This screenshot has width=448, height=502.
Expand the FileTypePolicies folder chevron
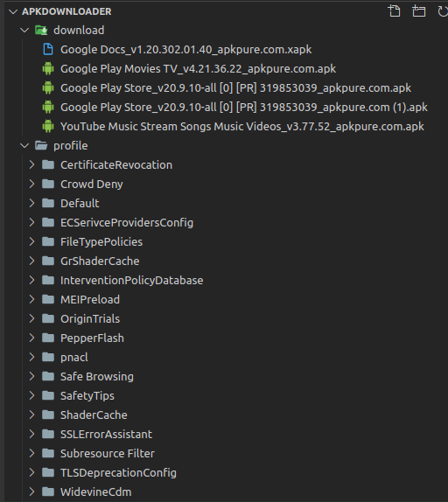click(31, 241)
